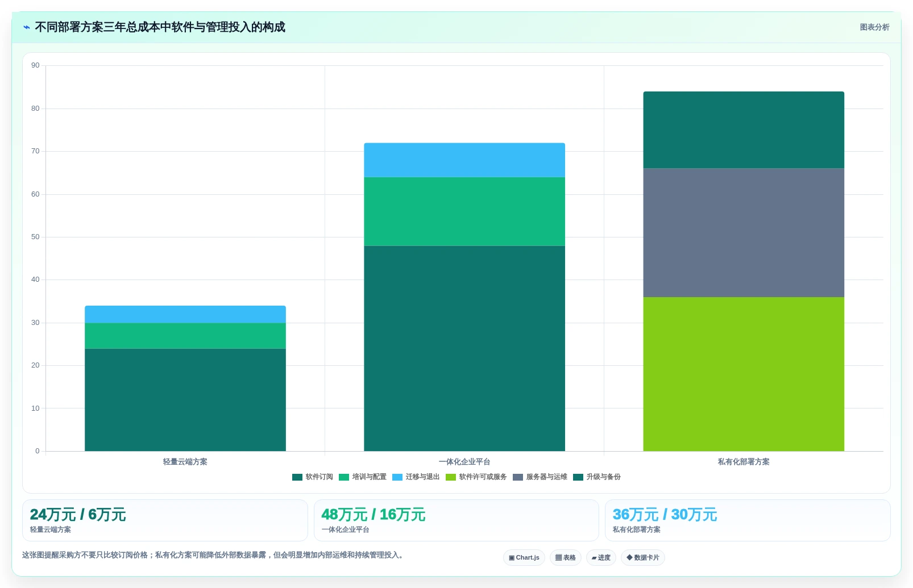The height and width of the screenshot is (588, 913).
Task: Select the 软件订阅 segment of the 一体化企业平台 bar
Action: click(464, 348)
